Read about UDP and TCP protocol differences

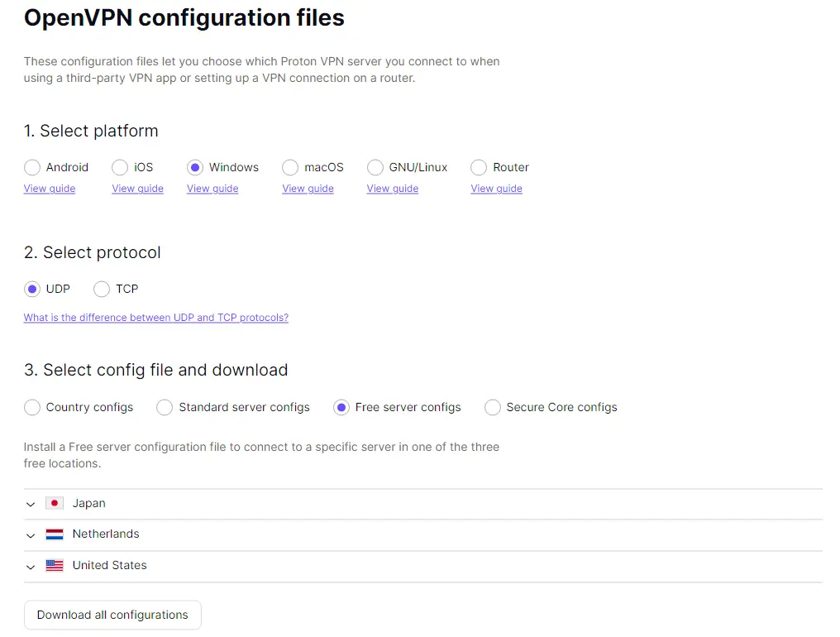click(x=156, y=318)
